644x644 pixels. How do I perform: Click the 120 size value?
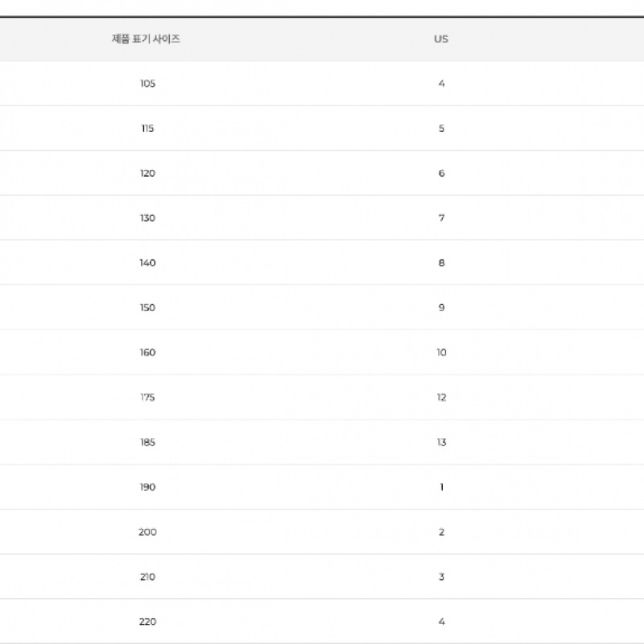click(147, 173)
